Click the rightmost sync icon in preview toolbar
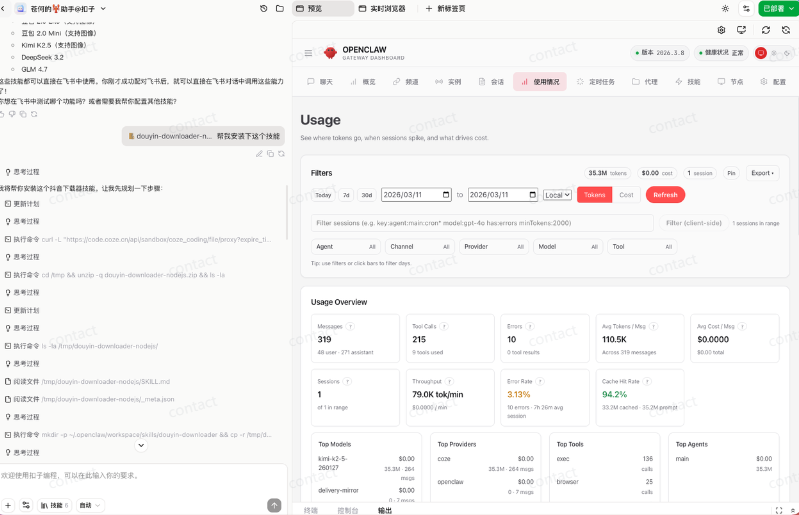This screenshot has width=799, height=515. tap(786, 30)
